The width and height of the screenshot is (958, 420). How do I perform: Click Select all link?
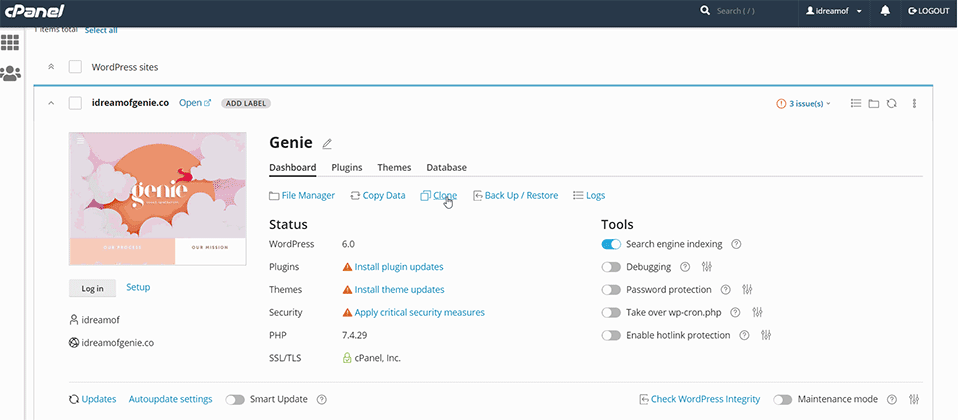click(101, 30)
